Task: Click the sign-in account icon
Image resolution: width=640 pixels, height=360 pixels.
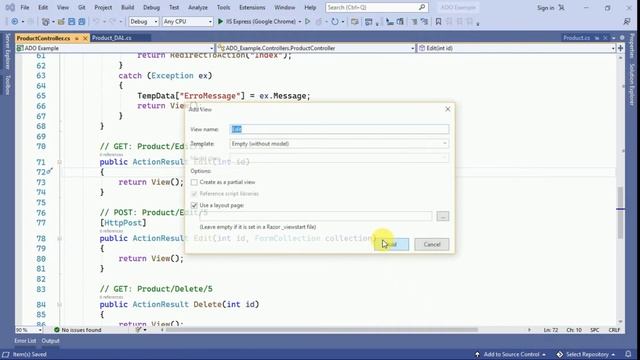Action: pyautogui.click(x=562, y=8)
